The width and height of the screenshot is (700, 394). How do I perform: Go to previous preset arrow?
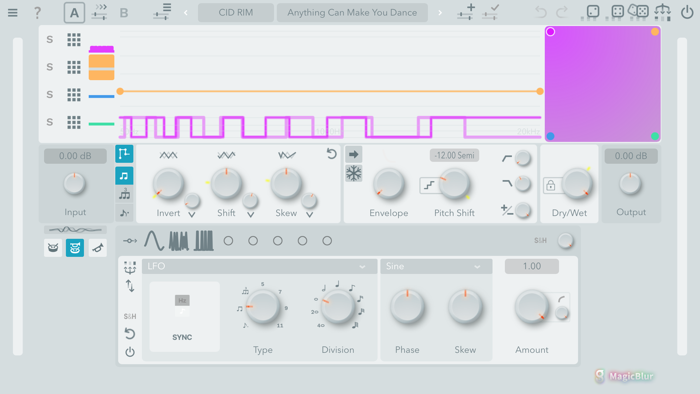point(186,12)
